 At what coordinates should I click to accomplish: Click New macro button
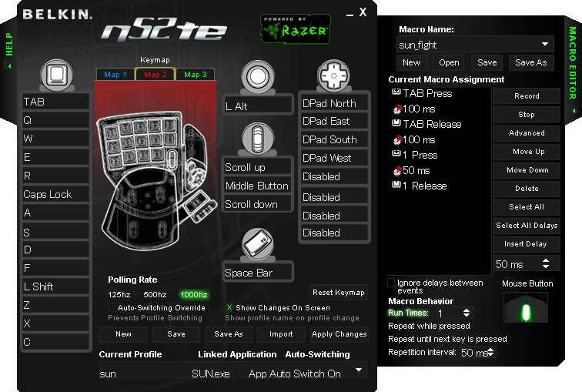pyautogui.click(x=412, y=62)
